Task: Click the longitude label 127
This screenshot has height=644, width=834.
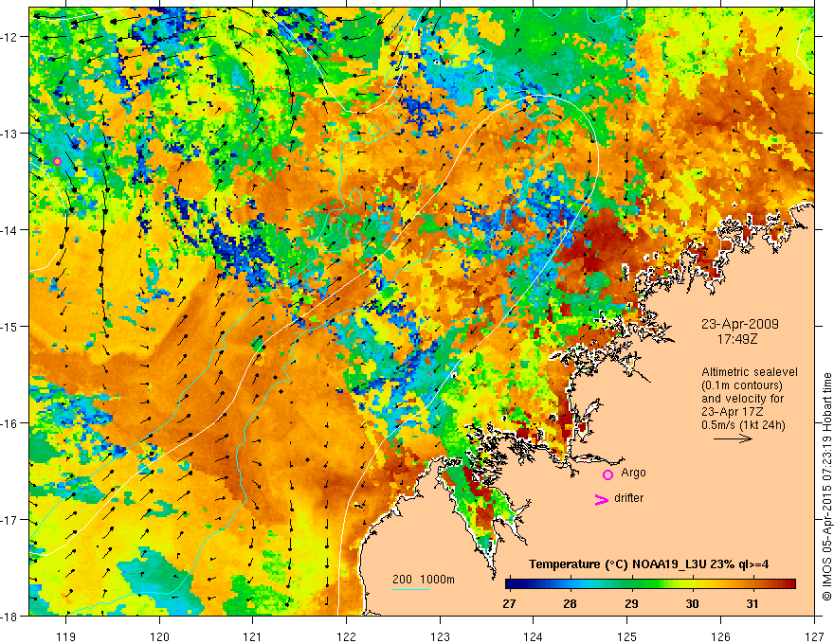Action: pos(814,636)
